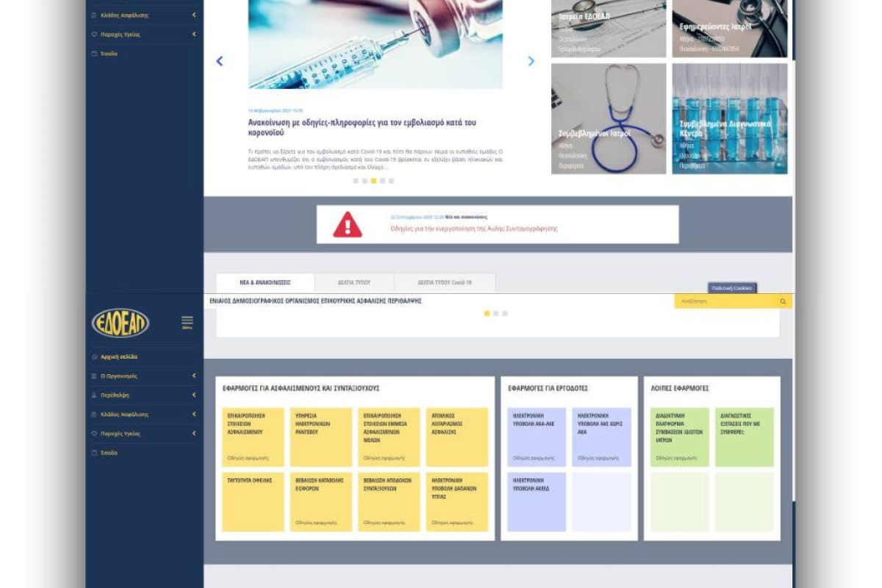
Task: Open the Αυλής Συνταγογράφησης activation instructions link
Action: coord(473,229)
